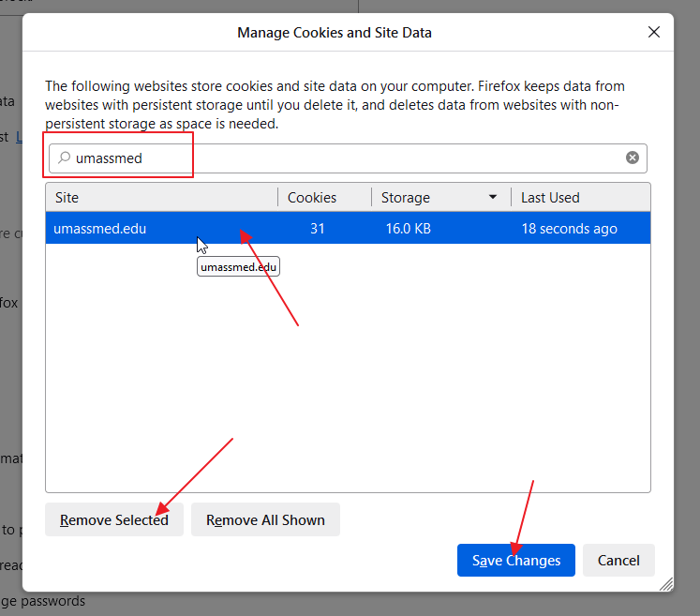This screenshot has height=616, width=700.
Task: Sort the list by Site column
Action: click(x=161, y=198)
